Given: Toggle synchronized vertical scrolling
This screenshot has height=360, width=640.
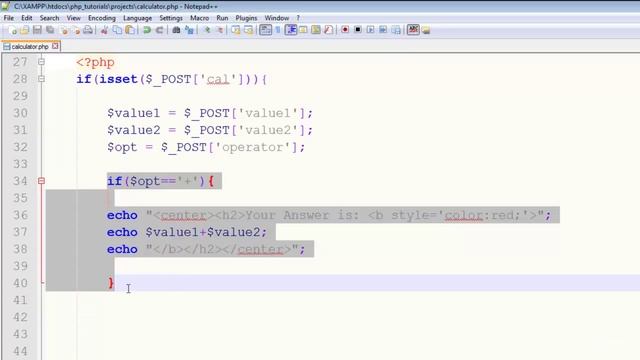Looking at the screenshot, I should tap(236, 30).
